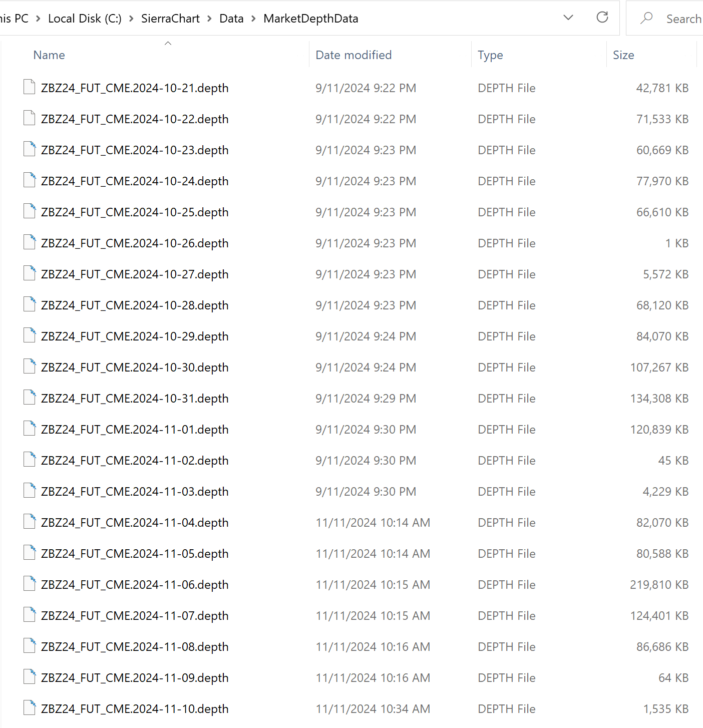
Task: Select file ZBZ24_FUT_CME.2024-10-21.depth
Action: (135, 88)
